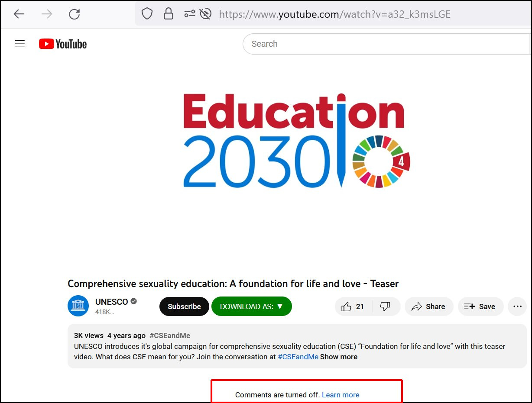Click the 418K subscriber count
The height and width of the screenshot is (403, 532).
105,312
